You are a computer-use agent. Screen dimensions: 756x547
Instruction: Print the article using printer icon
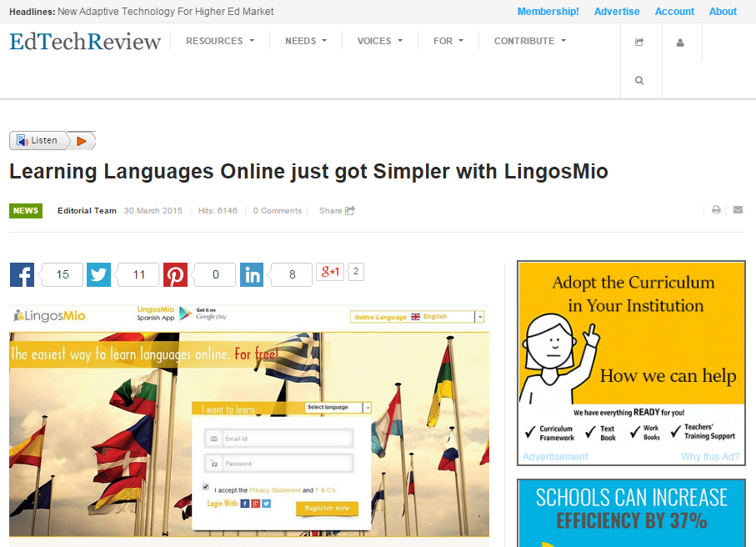(x=716, y=210)
